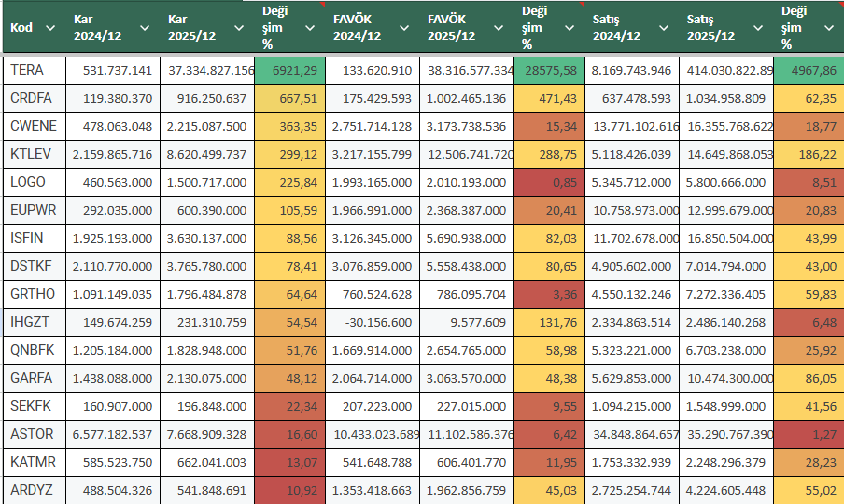Screen dimensions: 844x504
Task: Select cell with value 4.224.605.448
Action: click(726, 490)
